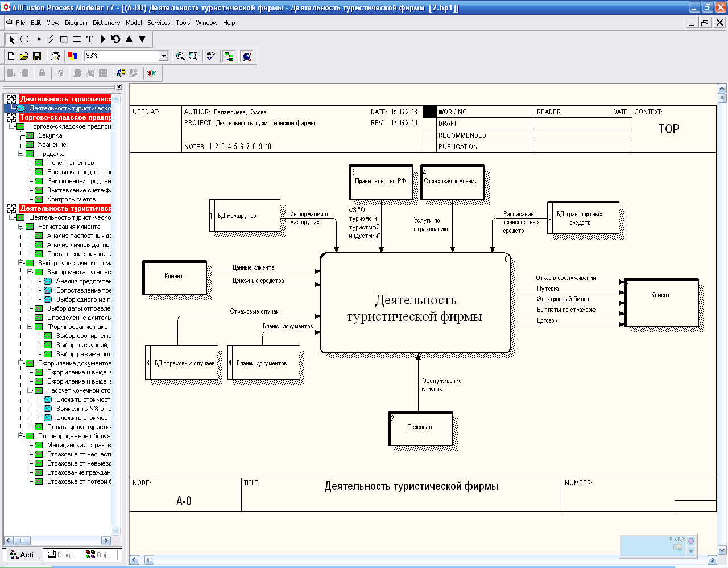Open the Services menu
Screen dimensions: 728x568
click(x=159, y=23)
